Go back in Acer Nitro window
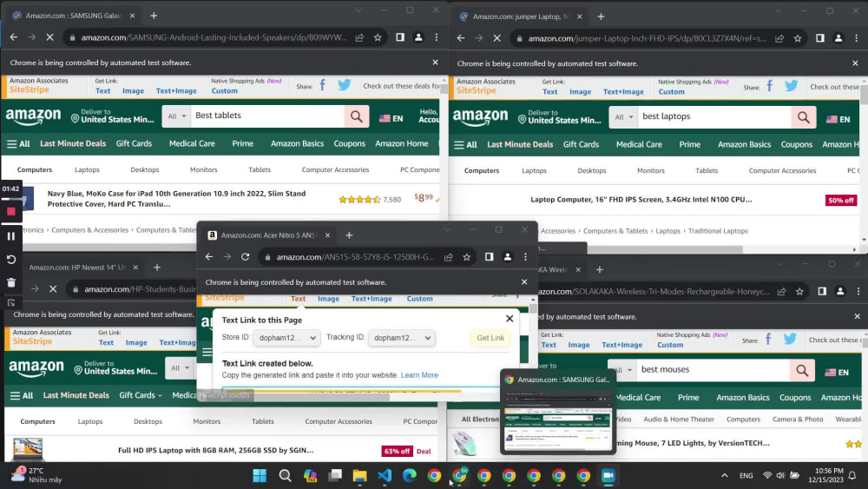 (x=208, y=257)
